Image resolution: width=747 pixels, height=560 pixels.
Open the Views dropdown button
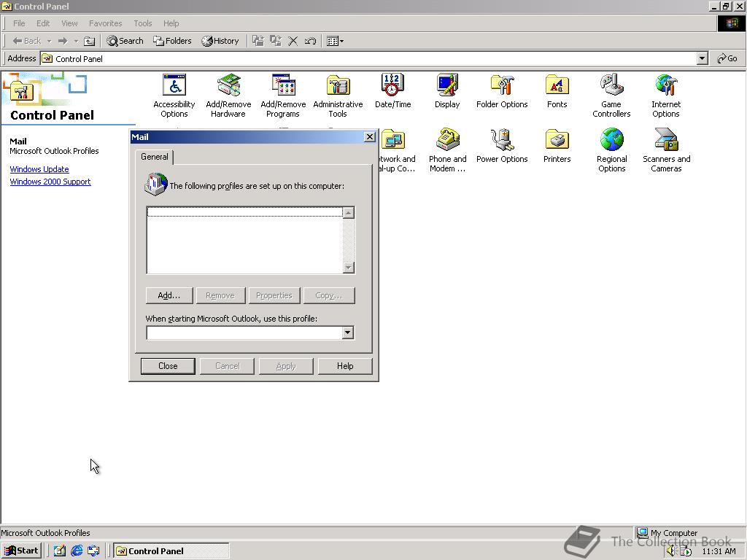coord(336,41)
